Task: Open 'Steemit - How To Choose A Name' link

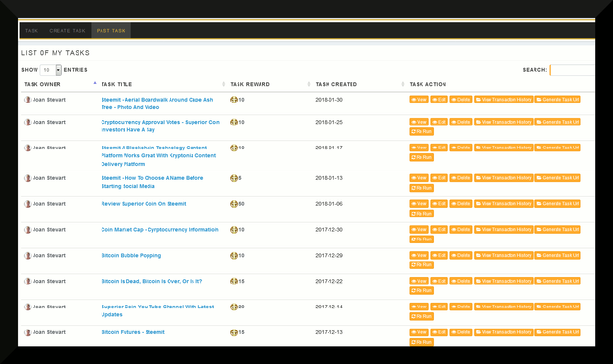Action: click(151, 182)
